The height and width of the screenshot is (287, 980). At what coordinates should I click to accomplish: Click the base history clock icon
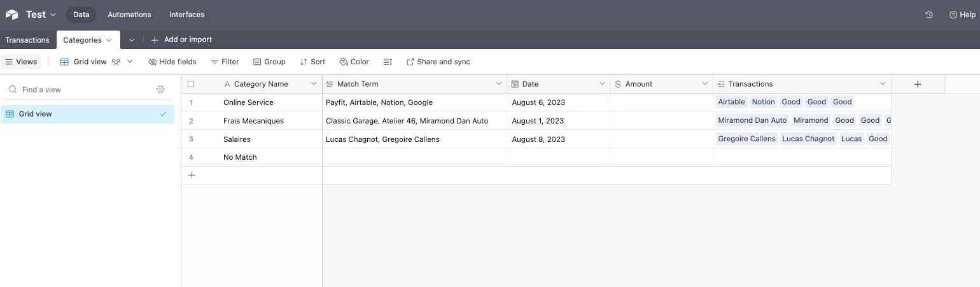click(929, 15)
